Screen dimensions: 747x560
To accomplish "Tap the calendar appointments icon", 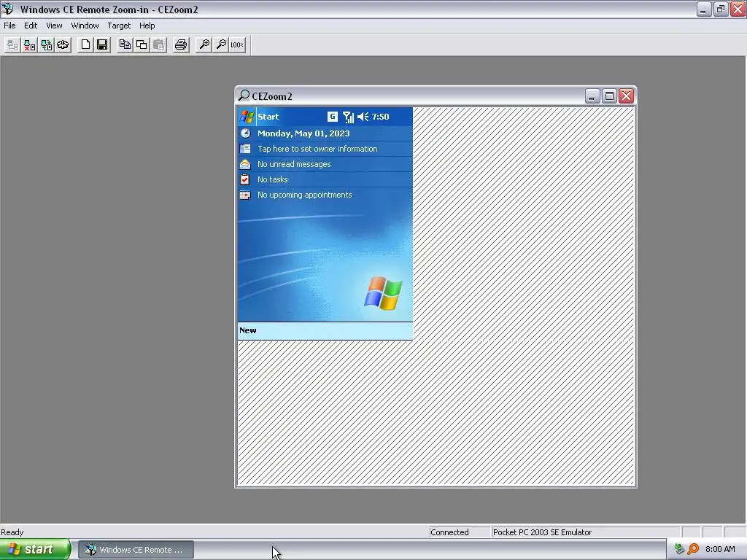I will [x=245, y=195].
